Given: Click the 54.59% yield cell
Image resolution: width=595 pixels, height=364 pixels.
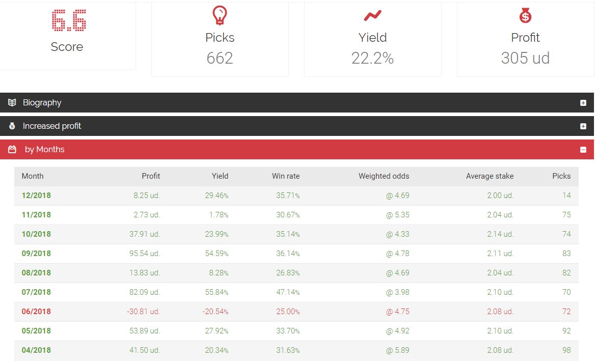Looking at the screenshot, I should tap(217, 254).
